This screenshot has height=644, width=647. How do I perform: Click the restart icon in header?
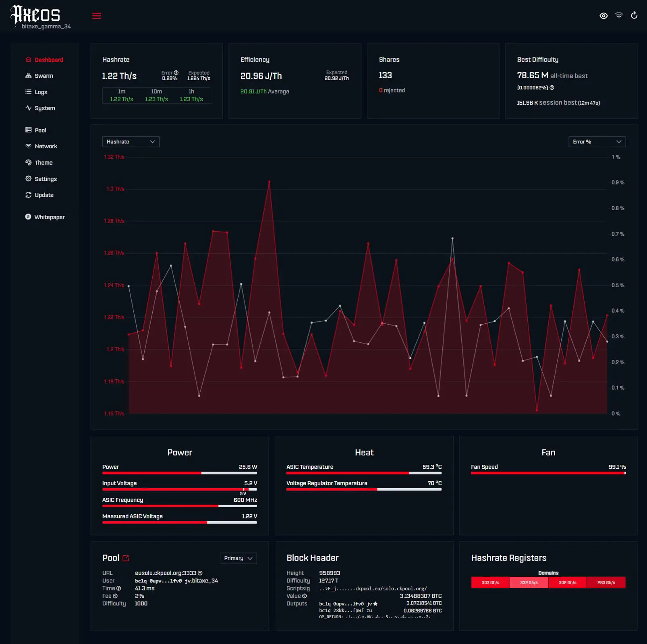[x=634, y=15]
